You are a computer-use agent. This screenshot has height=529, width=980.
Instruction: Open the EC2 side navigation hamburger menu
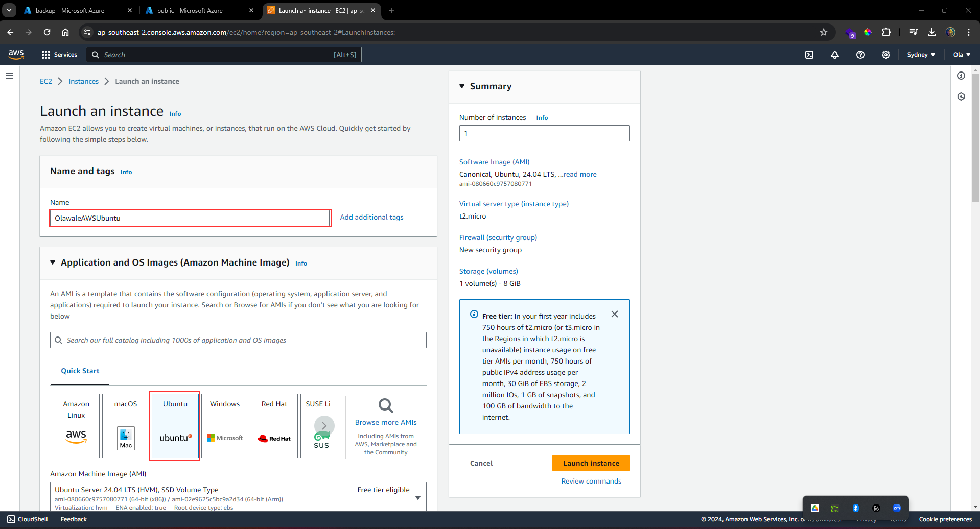point(9,76)
